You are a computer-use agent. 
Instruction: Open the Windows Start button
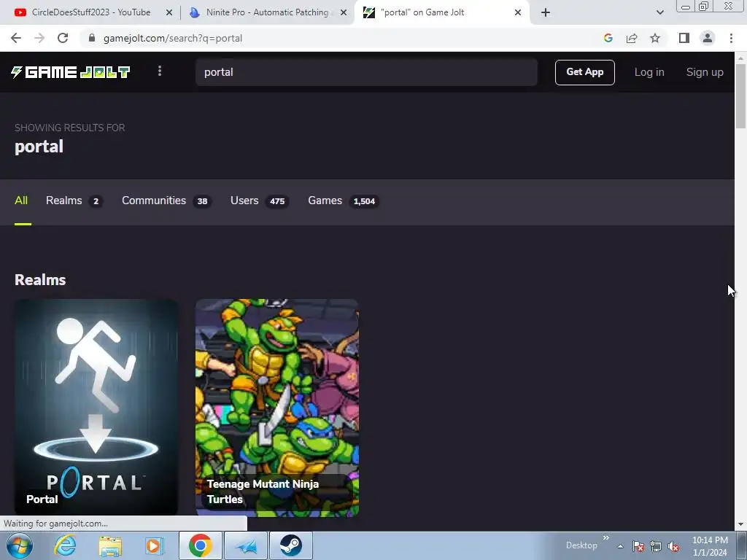(20, 545)
